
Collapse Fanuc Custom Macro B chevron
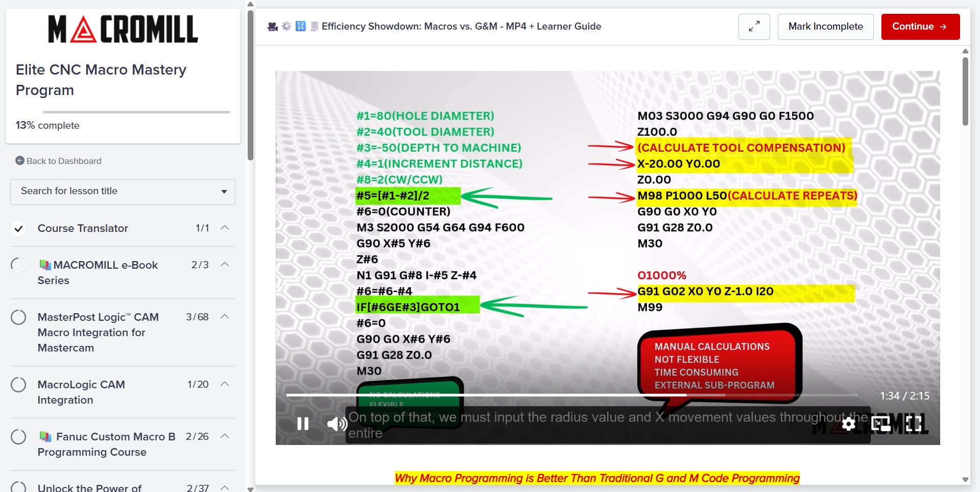click(225, 436)
